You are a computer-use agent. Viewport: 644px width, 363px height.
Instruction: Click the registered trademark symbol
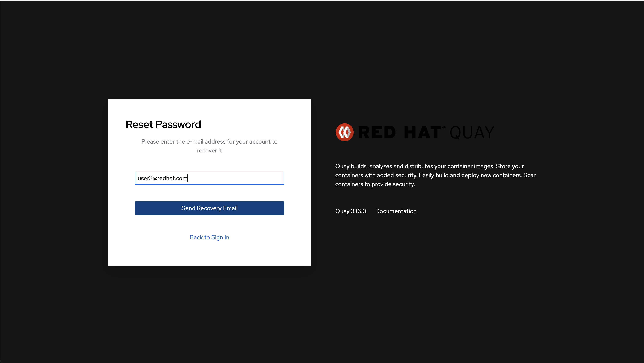tap(444, 127)
